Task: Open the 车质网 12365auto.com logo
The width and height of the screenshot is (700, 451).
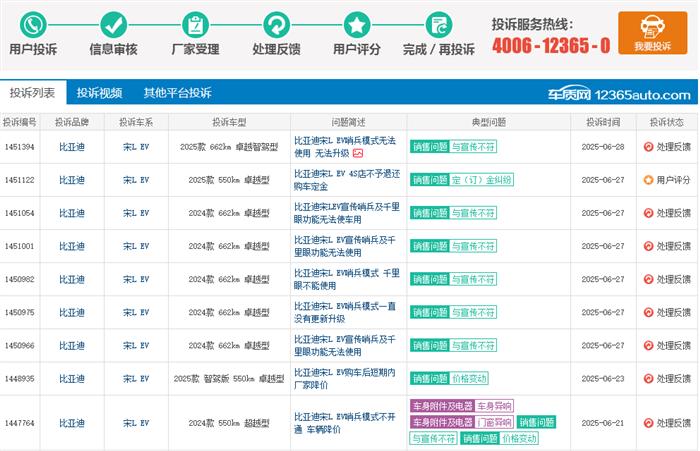Action: [619, 94]
